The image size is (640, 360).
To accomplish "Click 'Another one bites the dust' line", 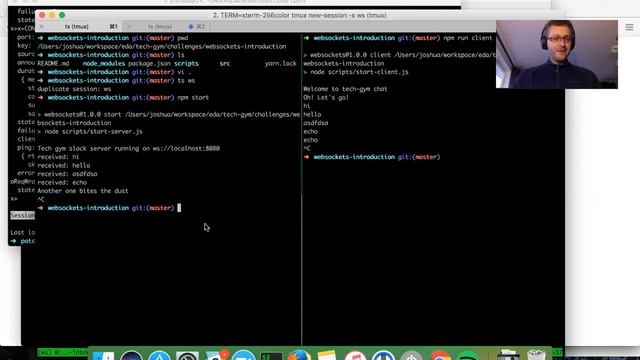I will point(83,191).
